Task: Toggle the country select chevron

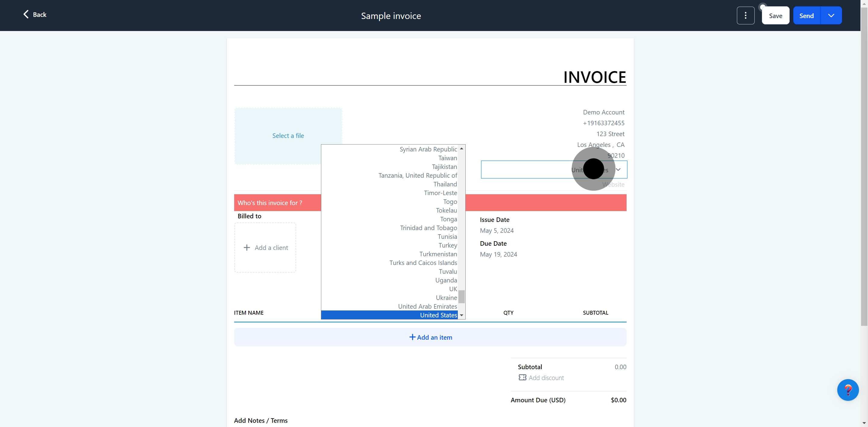Action: tap(618, 170)
